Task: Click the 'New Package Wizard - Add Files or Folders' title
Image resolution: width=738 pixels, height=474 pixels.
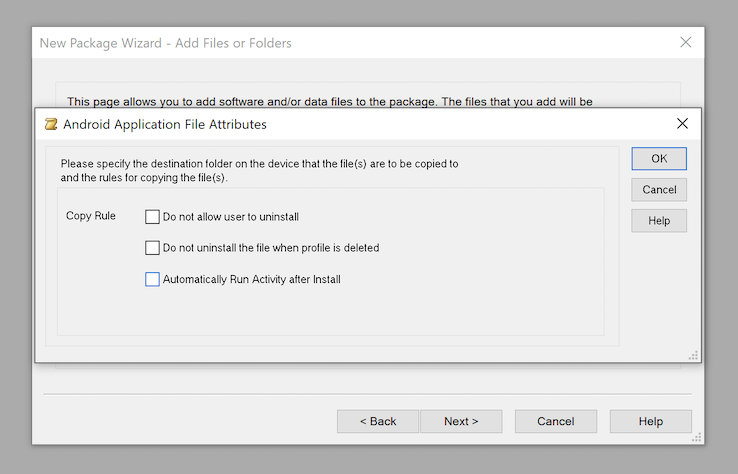Action: (x=166, y=43)
